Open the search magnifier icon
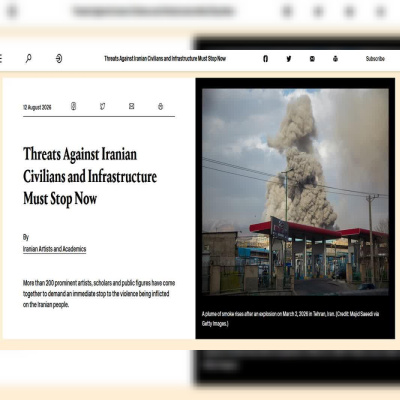The image size is (400, 400). pos(29,59)
